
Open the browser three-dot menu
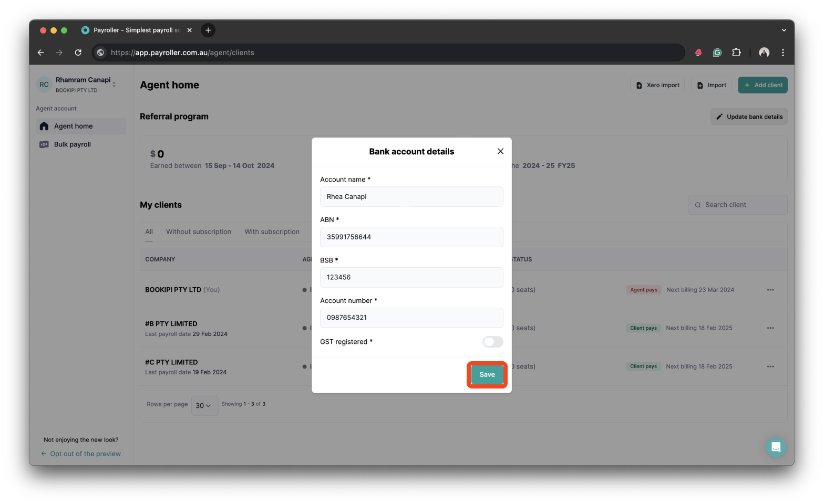[x=782, y=52]
